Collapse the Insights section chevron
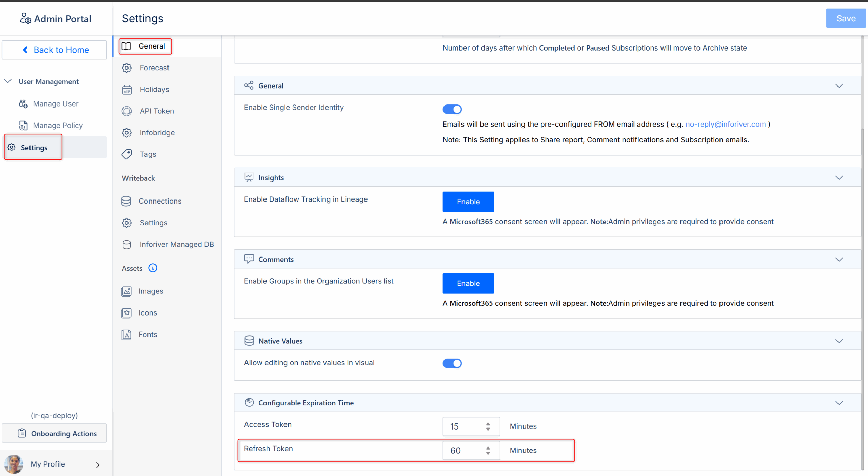This screenshot has height=476, width=868. pos(839,178)
